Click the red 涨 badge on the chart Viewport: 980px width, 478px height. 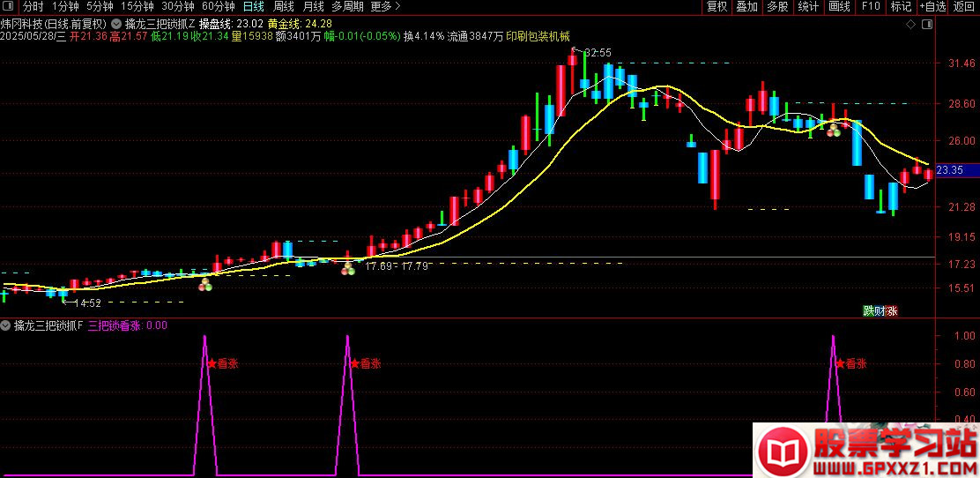[892, 310]
